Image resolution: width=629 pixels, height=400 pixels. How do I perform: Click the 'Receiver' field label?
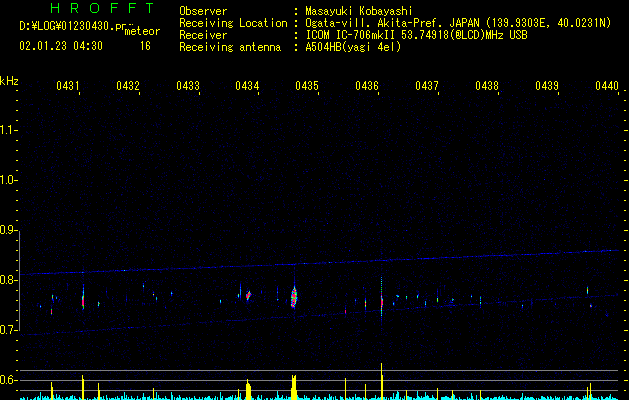point(203,35)
